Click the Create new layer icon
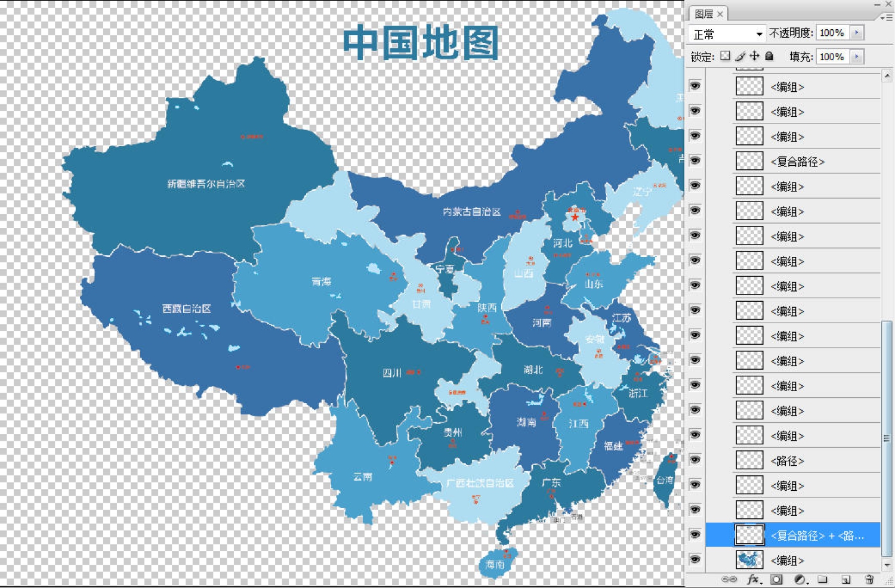The width and height of the screenshot is (895, 588). click(x=845, y=580)
